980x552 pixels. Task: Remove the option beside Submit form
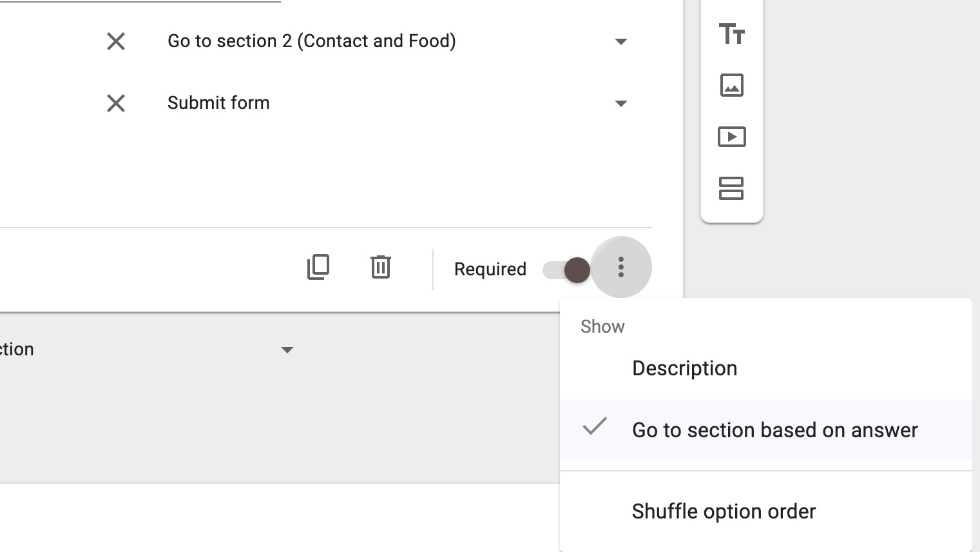click(x=116, y=103)
